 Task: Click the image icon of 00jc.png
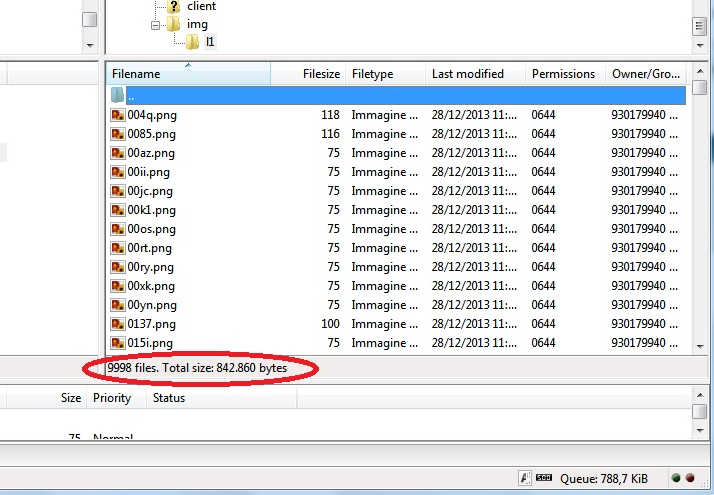(118, 191)
